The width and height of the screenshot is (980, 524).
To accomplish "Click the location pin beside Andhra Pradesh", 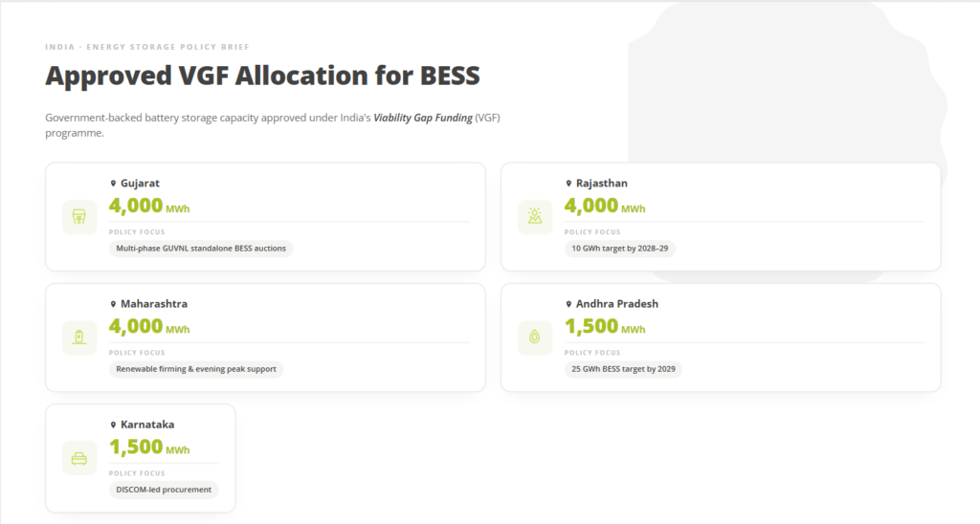I will [568, 304].
